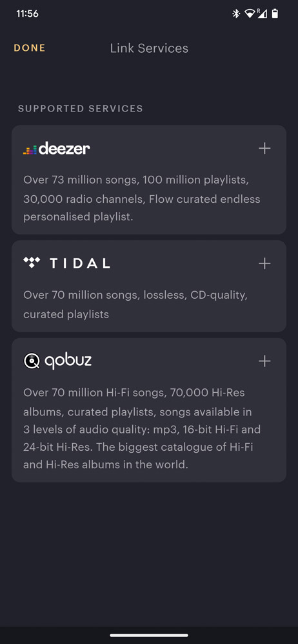Screen dimensions: 298x644
Task: Click the Link Services page title
Action: [149, 48]
